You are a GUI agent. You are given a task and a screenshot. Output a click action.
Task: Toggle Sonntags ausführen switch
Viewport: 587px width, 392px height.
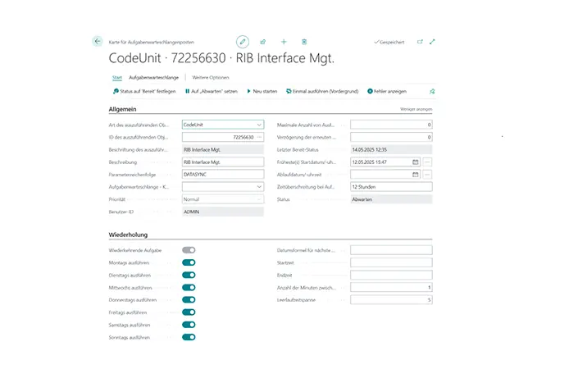click(x=189, y=337)
